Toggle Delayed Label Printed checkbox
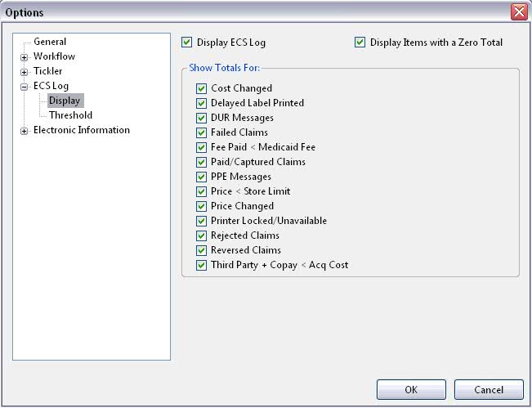532x408 pixels. [x=201, y=103]
